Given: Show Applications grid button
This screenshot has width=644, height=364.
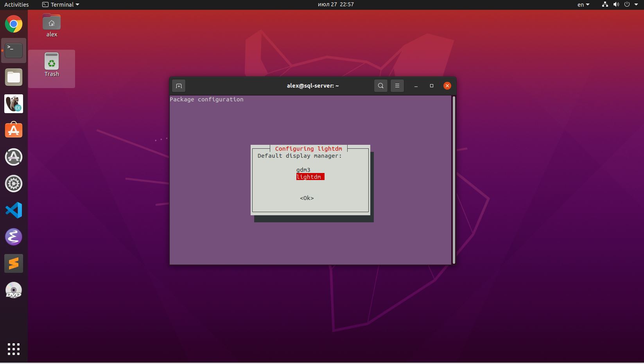Looking at the screenshot, I should pyautogui.click(x=14, y=349).
